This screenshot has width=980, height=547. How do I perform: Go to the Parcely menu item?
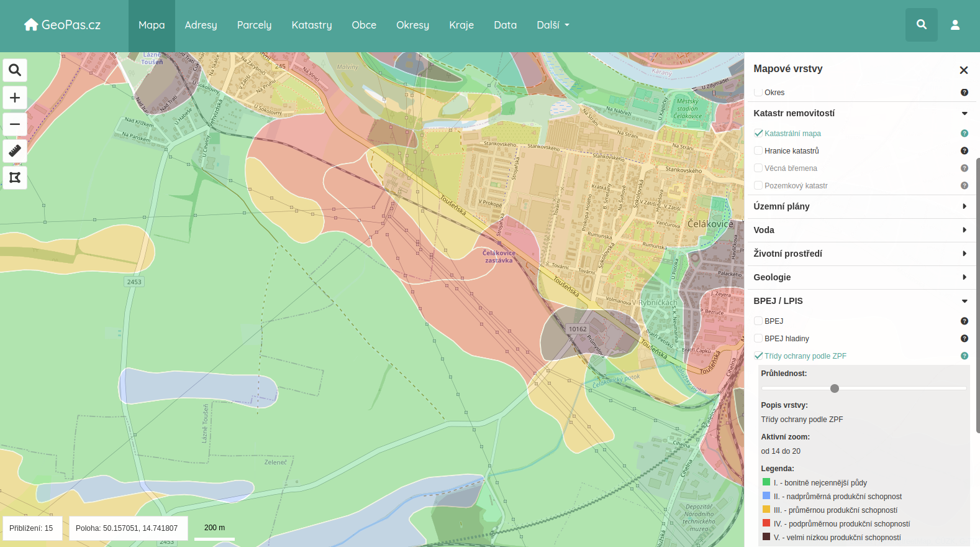(254, 25)
